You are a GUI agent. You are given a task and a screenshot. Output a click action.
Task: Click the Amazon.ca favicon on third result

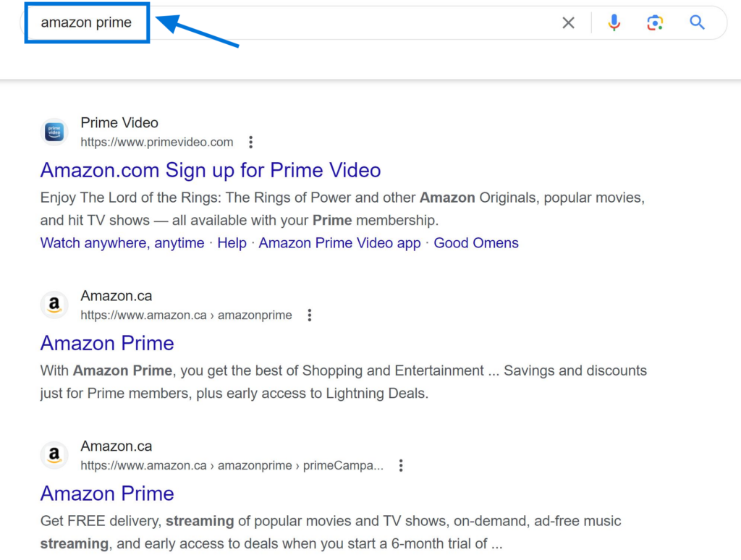tap(54, 455)
